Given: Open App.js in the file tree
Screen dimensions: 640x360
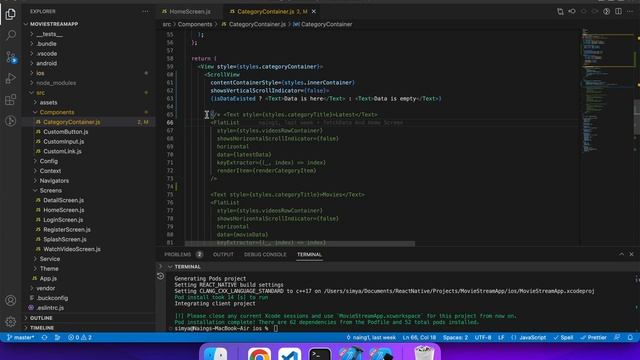Looking at the screenshot, I should pos(48,279).
